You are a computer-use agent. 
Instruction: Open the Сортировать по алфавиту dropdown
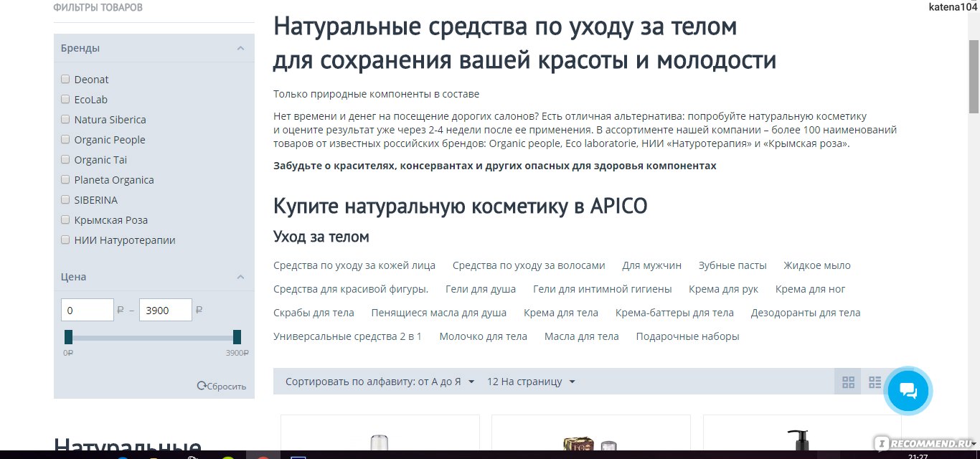coord(380,382)
